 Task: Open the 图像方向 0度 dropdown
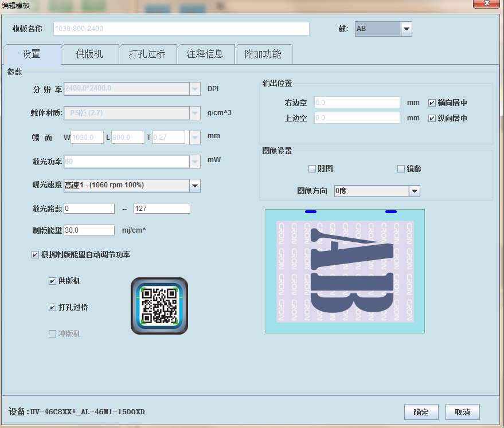[377, 191]
